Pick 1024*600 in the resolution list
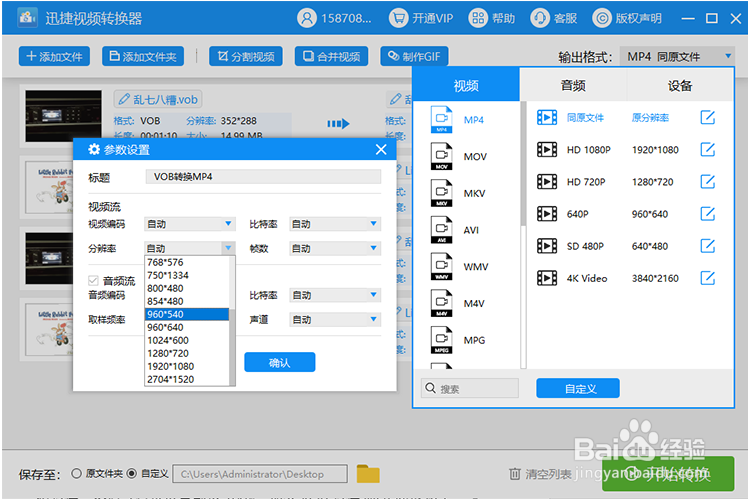The width and height of the screenshot is (748, 499). 187,340
